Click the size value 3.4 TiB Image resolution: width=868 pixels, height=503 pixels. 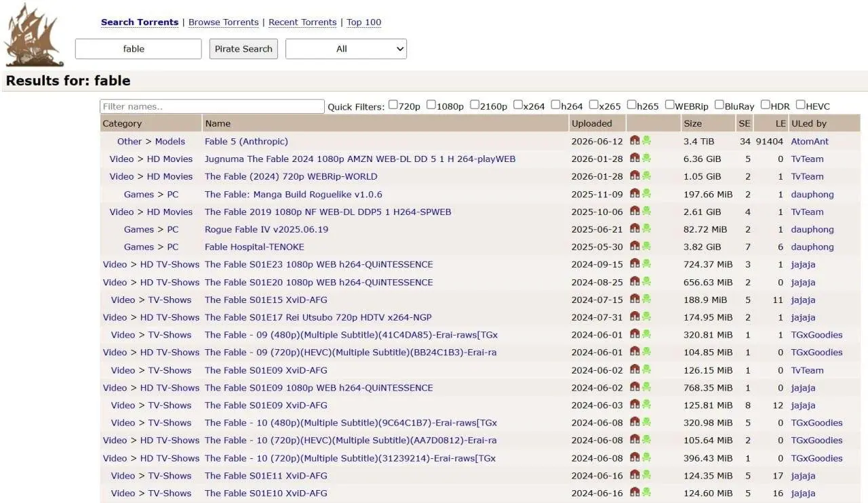click(699, 141)
